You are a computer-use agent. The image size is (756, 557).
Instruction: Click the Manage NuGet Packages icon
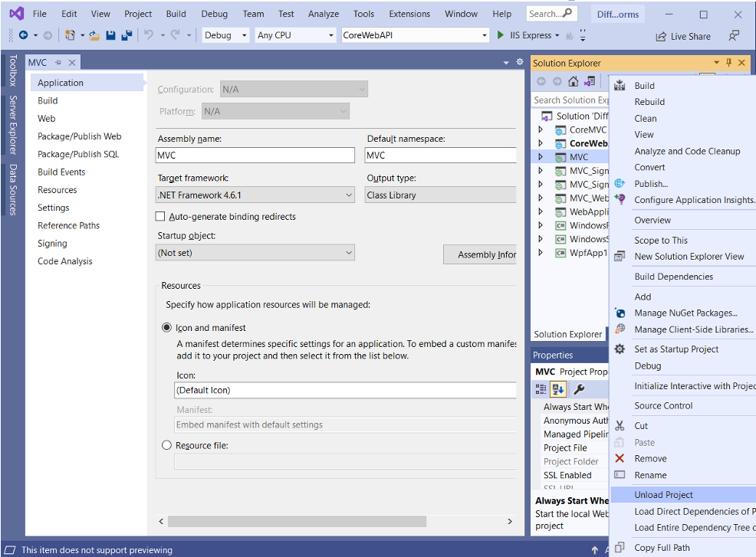tap(620, 313)
